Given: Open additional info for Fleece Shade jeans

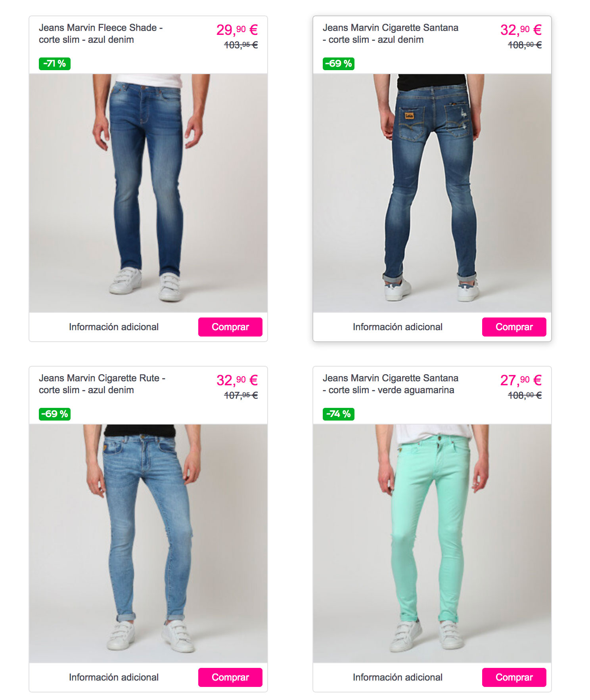Looking at the screenshot, I should coord(114,327).
